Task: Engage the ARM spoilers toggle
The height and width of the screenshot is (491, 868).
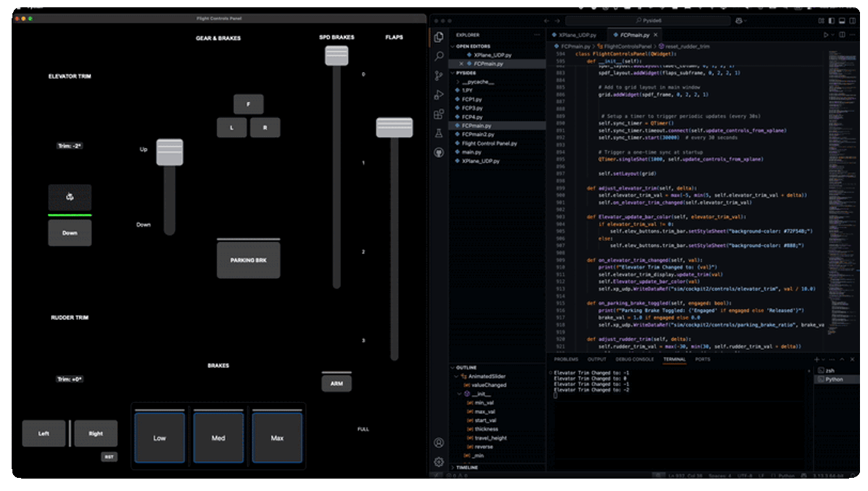Action: pyautogui.click(x=336, y=381)
